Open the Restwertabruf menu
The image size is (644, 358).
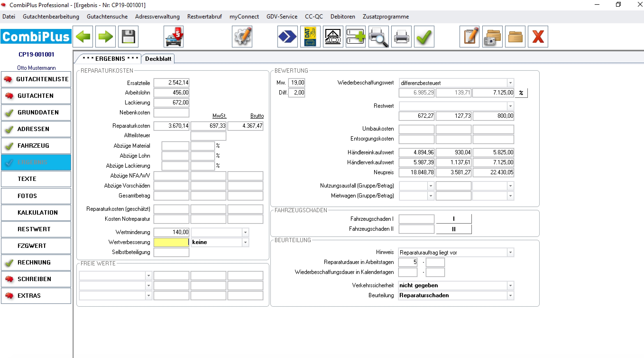point(204,17)
